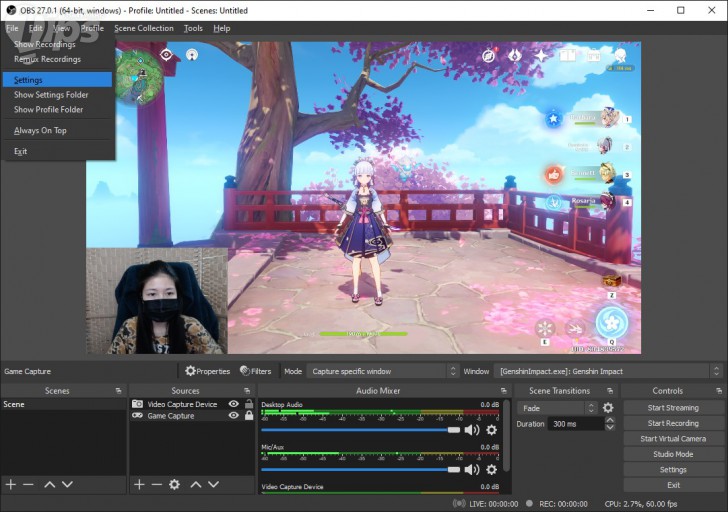Add a new scene with plus icon
Screen dimensions: 728x512
[11, 484]
